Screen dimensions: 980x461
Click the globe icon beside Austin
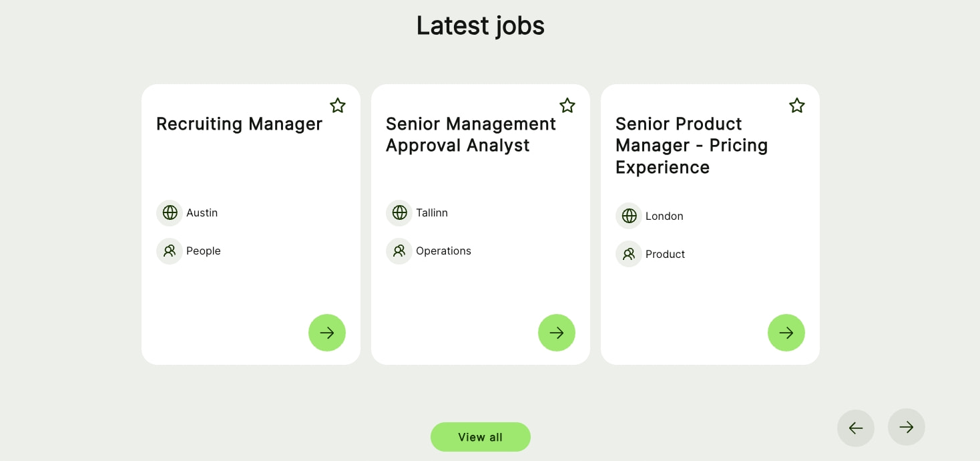pyautogui.click(x=170, y=212)
